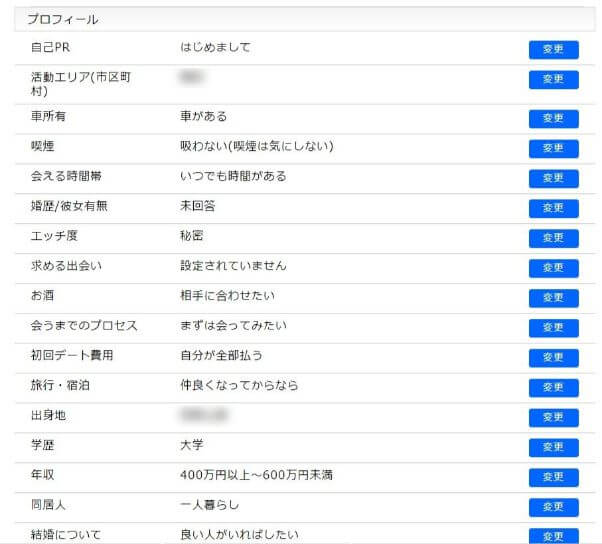Click the 変更 button for 自己PR

pyautogui.click(x=553, y=49)
